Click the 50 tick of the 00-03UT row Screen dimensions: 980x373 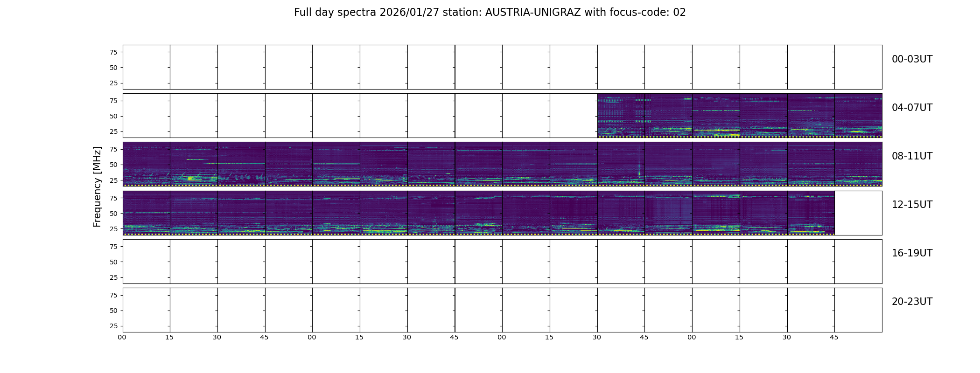click(113, 68)
